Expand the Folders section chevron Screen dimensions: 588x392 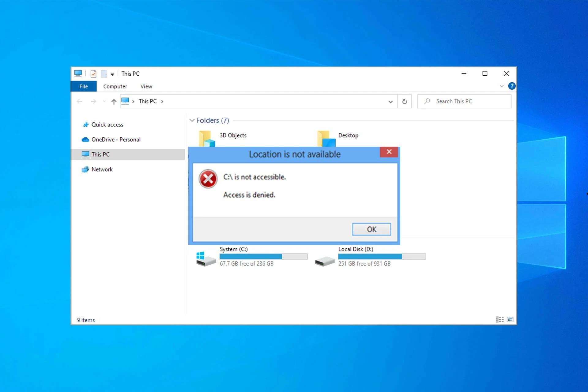tap(191, 120)
